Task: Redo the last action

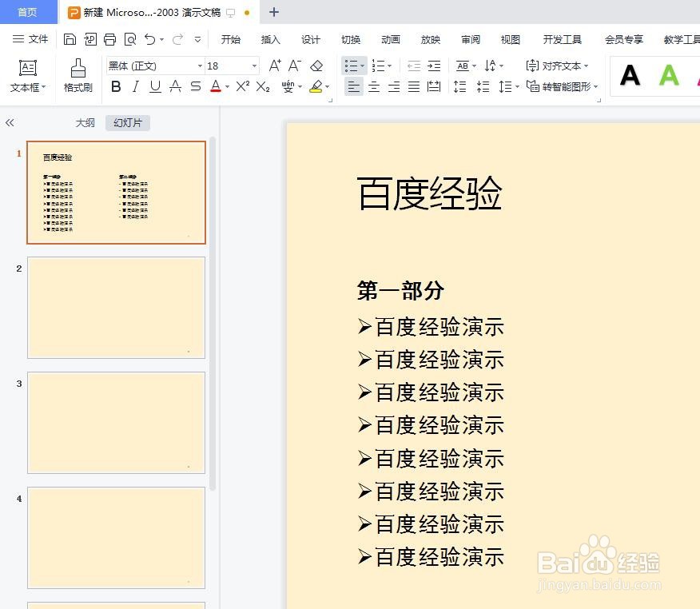Action: (x=177, y=39)
